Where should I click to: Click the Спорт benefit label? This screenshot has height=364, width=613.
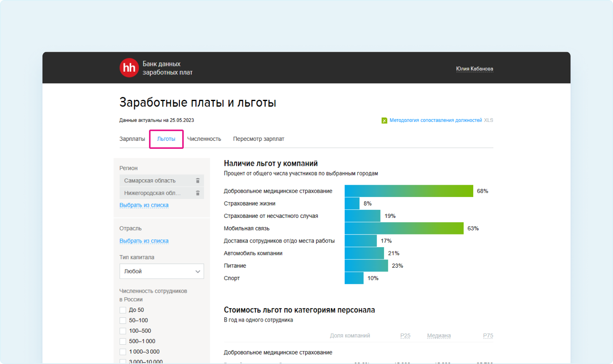tap(232, 278)
